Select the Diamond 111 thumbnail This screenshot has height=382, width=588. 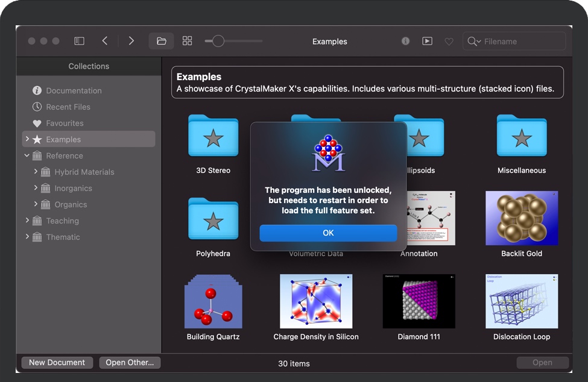[419, 301]
